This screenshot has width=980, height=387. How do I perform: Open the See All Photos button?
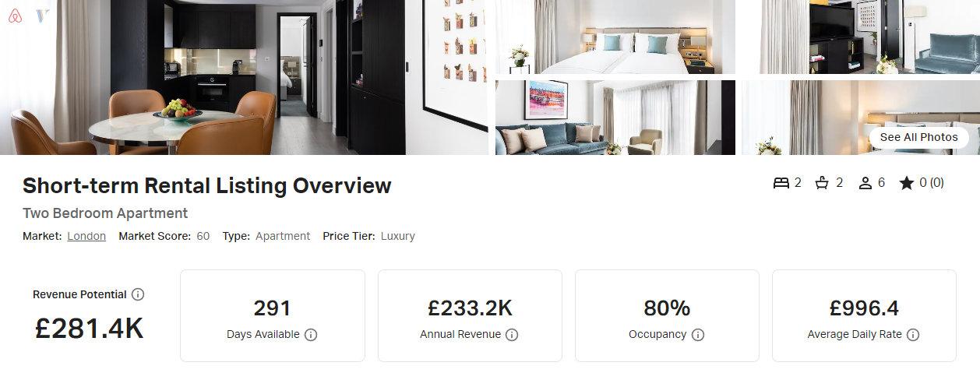coord(918,137)
